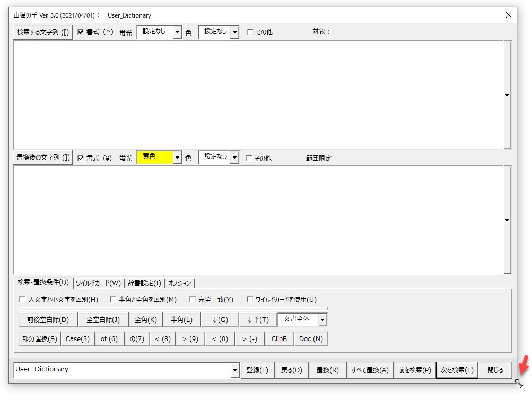Screen dimensions: 532x400
Task: Click the ClipB clipboard button
Action: click(279, 339)
